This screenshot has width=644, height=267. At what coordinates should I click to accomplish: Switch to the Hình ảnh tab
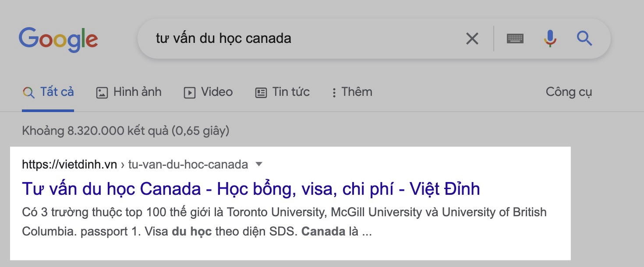tap(128, 92)
